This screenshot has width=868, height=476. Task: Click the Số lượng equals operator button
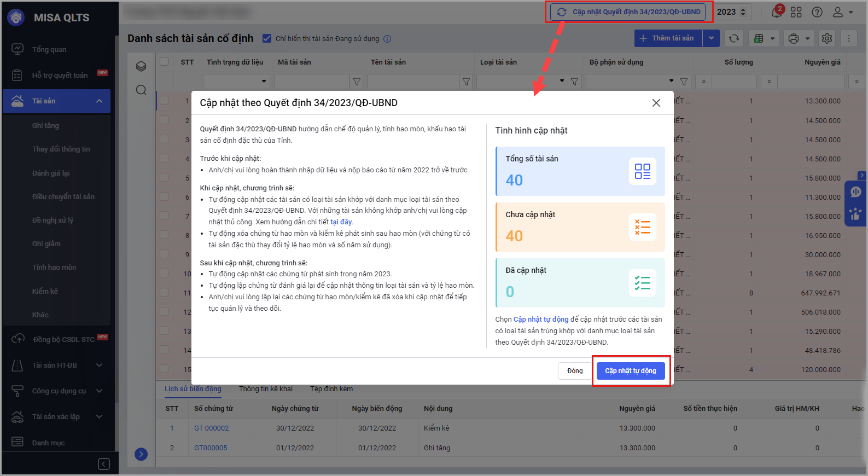[x=703, y=82]
